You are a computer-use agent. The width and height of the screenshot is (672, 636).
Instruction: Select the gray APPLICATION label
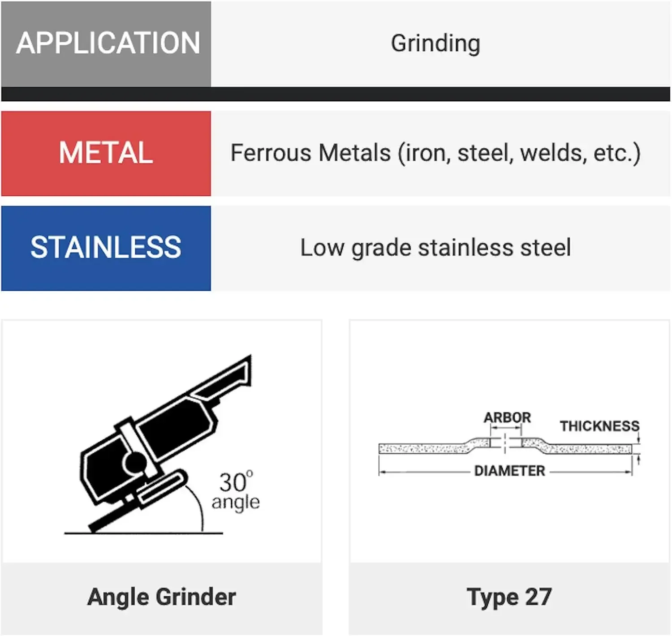[106, 43]
